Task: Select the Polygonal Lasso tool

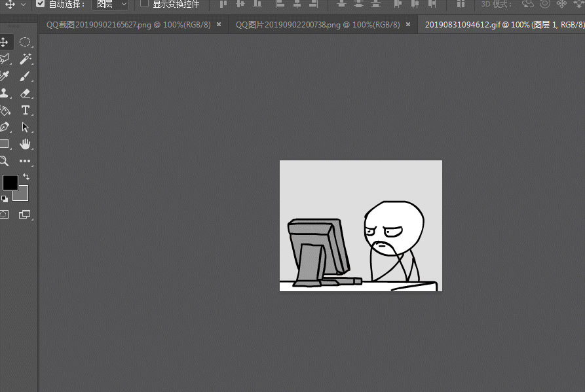Action: [x=5, y=59]
